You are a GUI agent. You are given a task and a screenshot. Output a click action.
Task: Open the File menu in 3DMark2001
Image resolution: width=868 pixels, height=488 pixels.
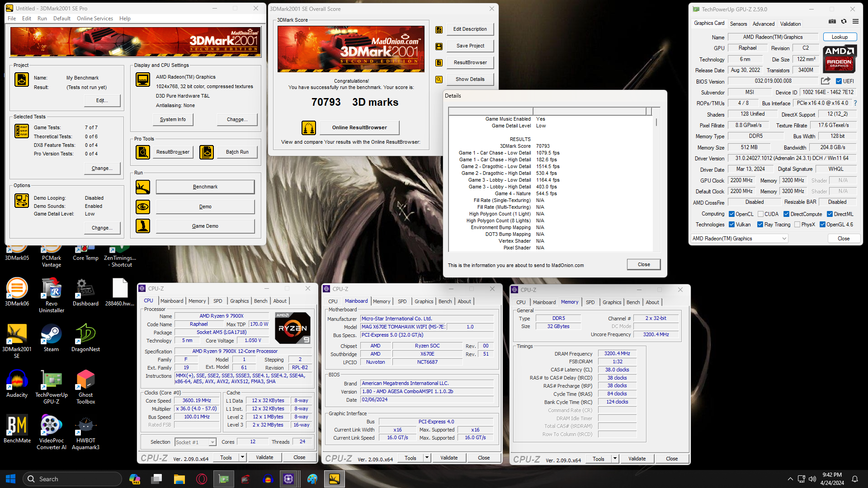pos(12,19)
